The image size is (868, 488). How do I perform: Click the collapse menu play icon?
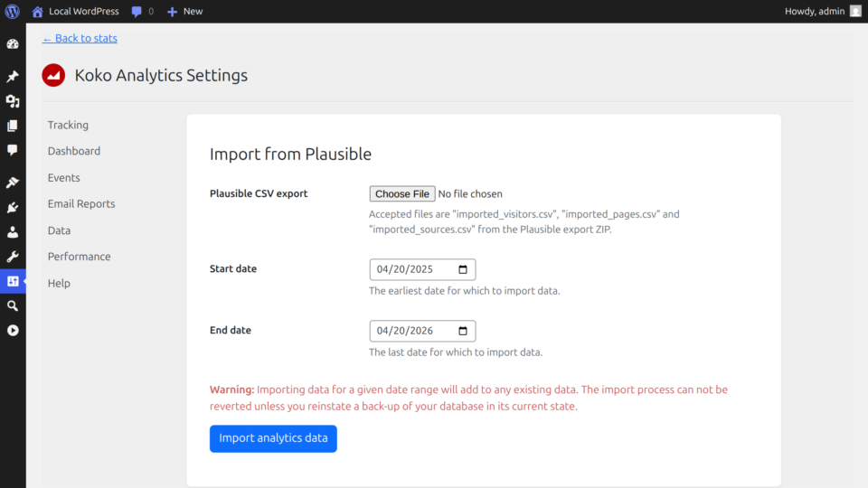[13, 331]
